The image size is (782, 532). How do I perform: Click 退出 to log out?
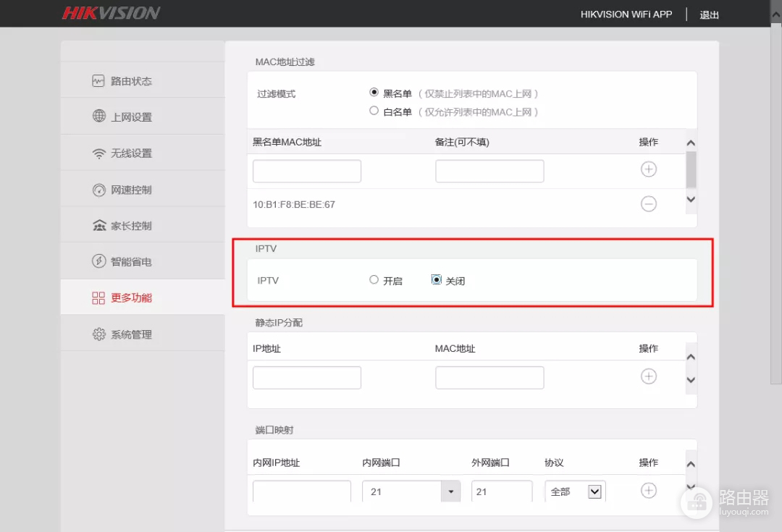click(709, 14)
